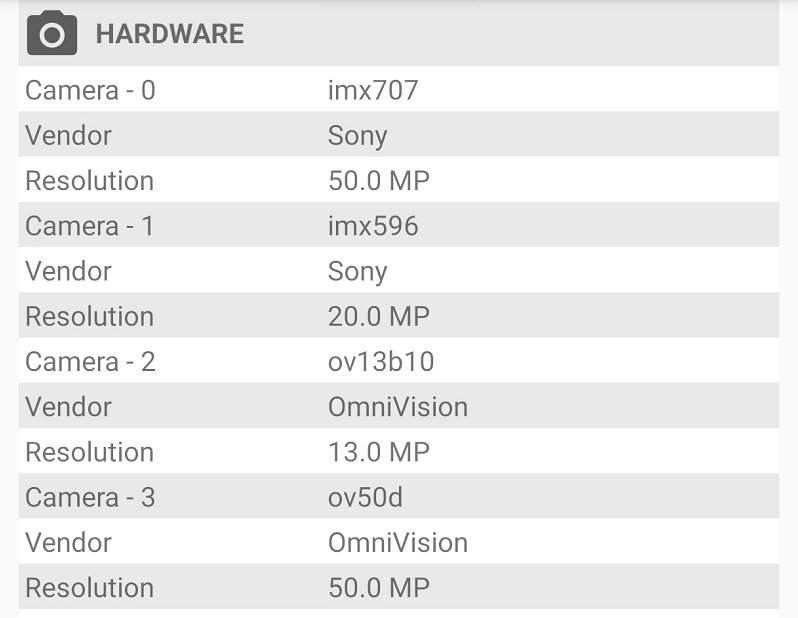This screenshot has height=618, width=798.
Task: Tap the Camera - 2 row label
Action: [x=90, y=362]
